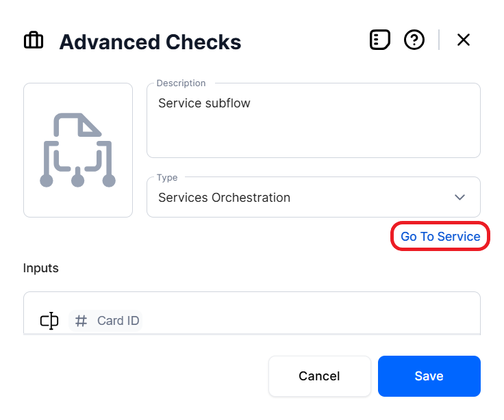Click the Type field label

click(167, 178)
